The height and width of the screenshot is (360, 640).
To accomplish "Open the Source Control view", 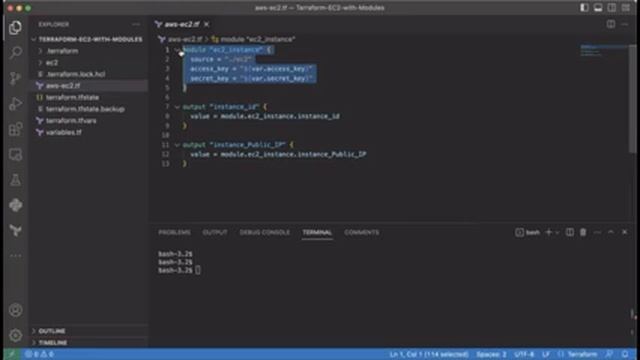I will click(x=16, y=78).
